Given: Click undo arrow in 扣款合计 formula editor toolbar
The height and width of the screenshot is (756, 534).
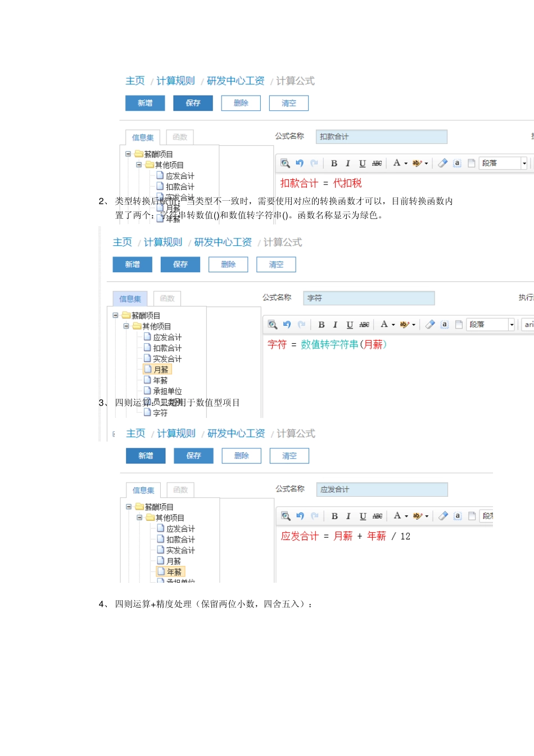Looking at the screenshot, I should [300, 163].
